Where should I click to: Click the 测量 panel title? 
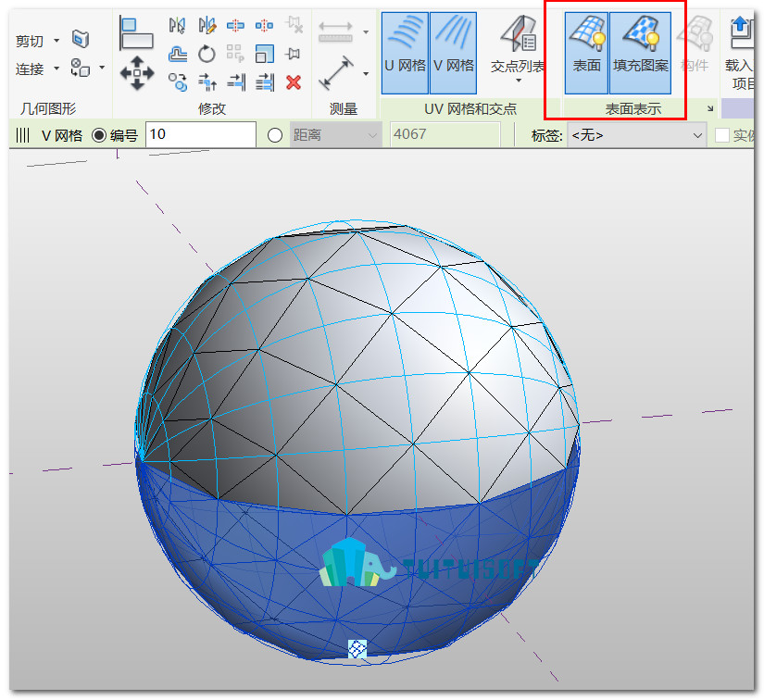pyautogui.click(x=344, y=108)
